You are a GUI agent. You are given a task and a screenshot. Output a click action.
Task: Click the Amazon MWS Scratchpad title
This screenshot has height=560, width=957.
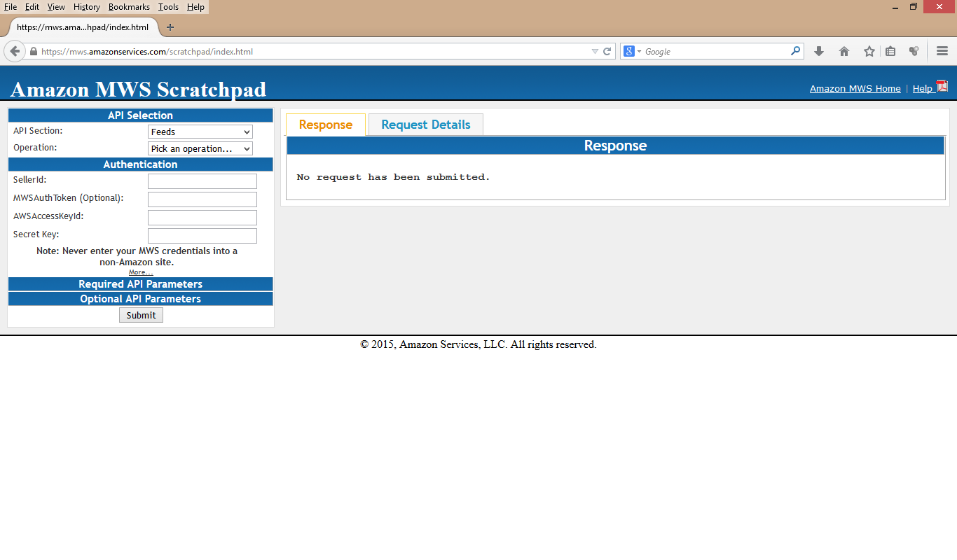click(x=139, y=89)
